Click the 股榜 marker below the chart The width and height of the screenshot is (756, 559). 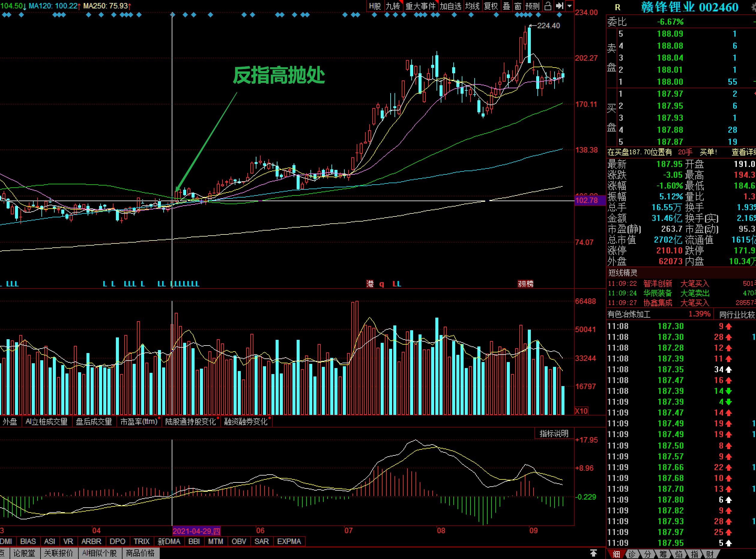pyautogui.click(x=525, y=284)
